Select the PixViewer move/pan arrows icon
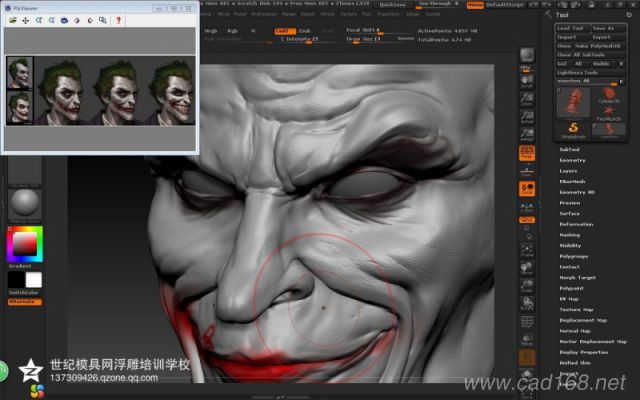The height and width of the screenshot is (400, 640). point(26,20)
